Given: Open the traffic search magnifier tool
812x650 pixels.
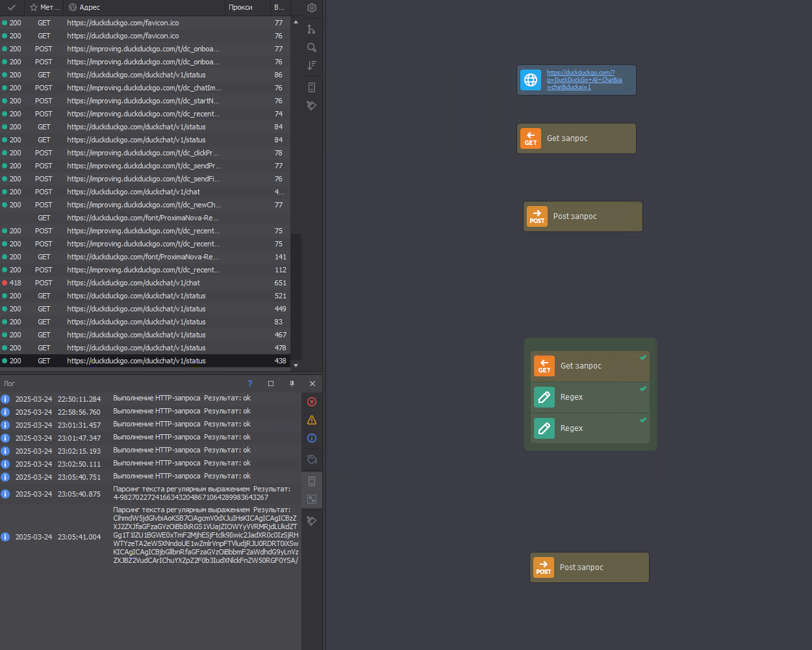Looking at the screenshot, I should (312, 47).
